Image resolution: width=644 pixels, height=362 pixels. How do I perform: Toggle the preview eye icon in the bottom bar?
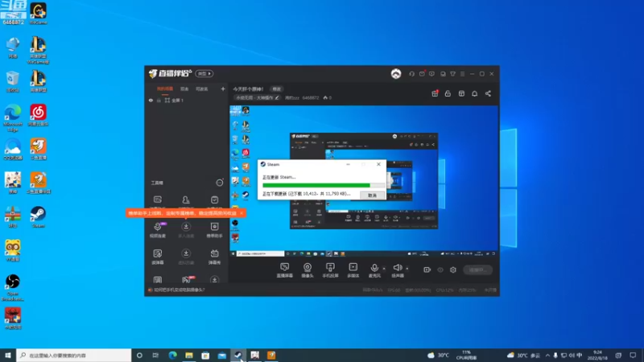coord(440,269)
